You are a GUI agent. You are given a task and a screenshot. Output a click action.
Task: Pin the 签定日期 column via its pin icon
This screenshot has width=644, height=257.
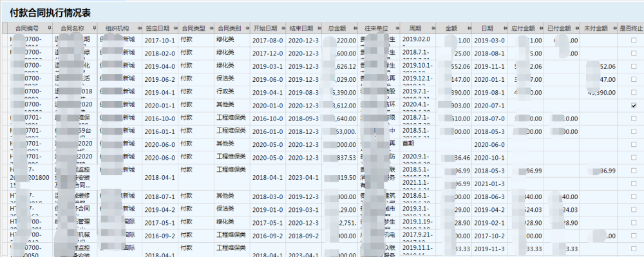coord(175,28)
